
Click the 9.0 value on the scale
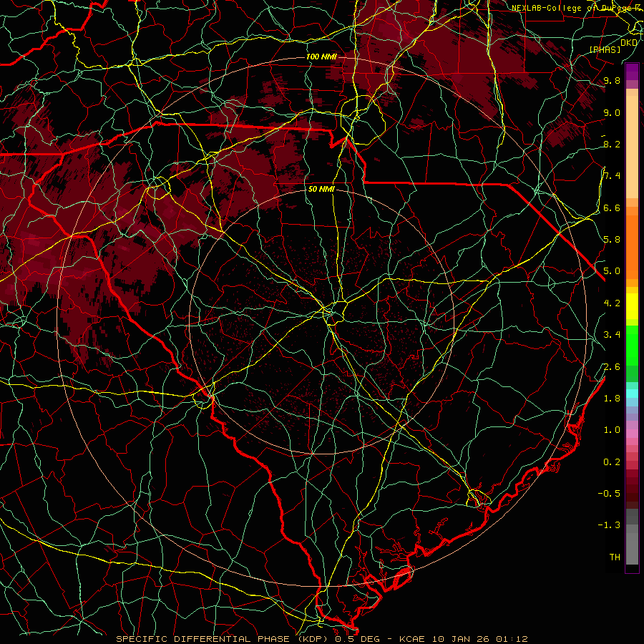click(612, 112)
